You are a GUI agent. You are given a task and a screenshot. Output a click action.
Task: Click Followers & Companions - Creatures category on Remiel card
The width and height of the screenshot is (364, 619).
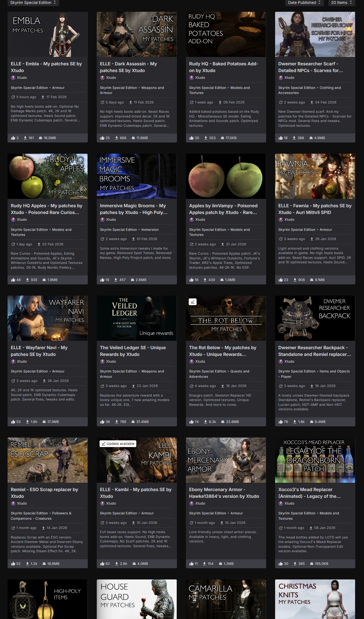(41, 516)
